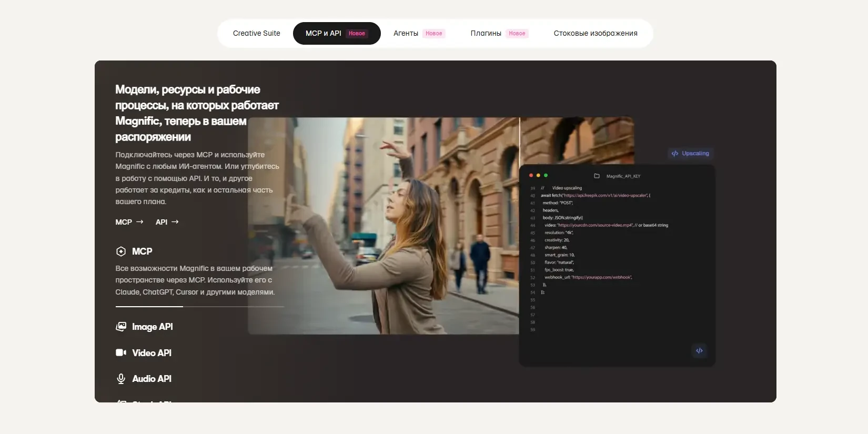868x434 pixels.
Task: Click the 'resolution: "4k"' code line
Action: 559,233
